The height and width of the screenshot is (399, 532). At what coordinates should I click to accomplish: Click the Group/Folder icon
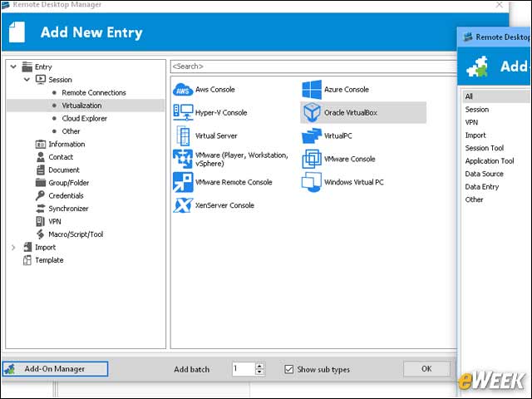point(41,183)
